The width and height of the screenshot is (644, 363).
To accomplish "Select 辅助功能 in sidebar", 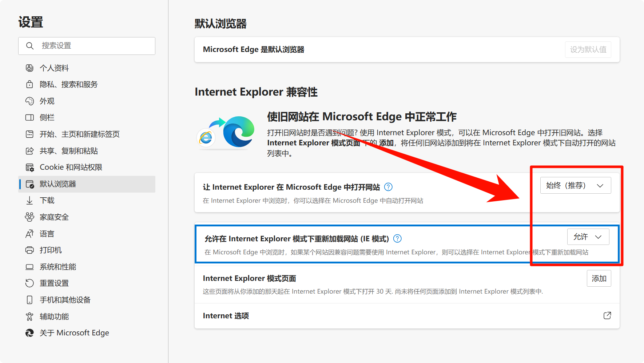I will 87,316.
